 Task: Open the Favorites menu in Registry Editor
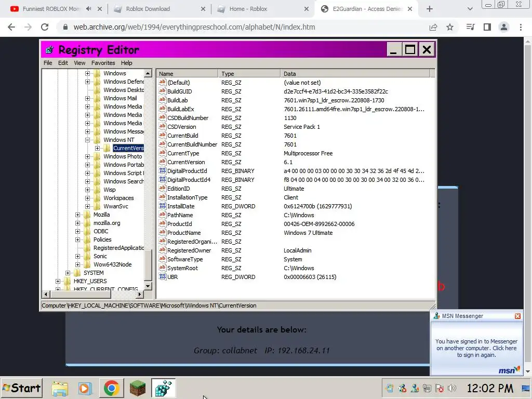click(103, 63)
